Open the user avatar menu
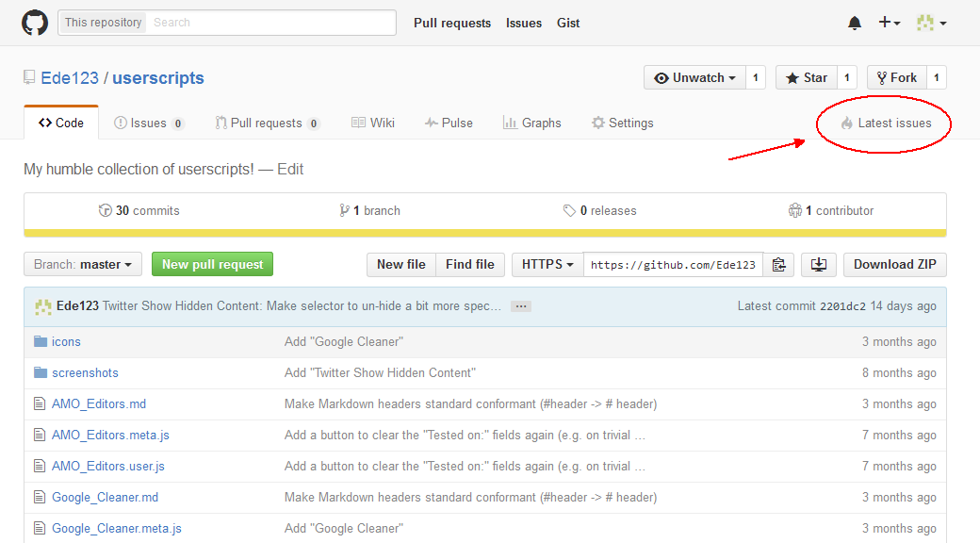 click(x=931, y=24)
